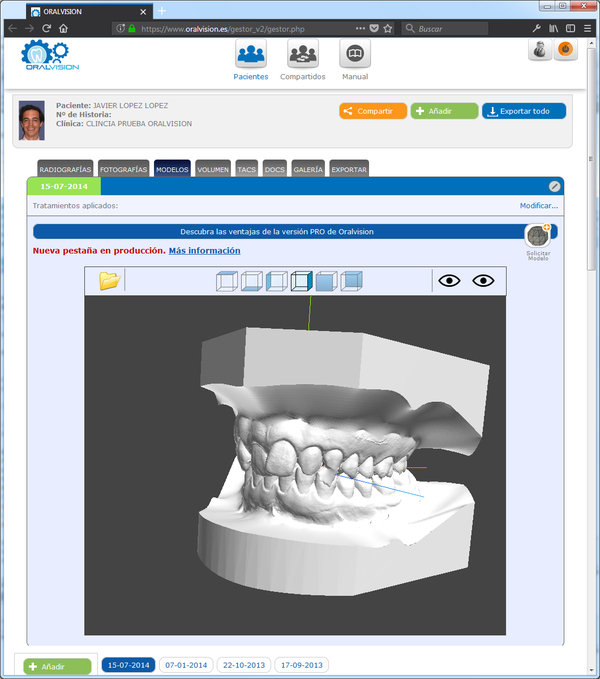Open the Firefox hamburger menu

pos(589,29)
